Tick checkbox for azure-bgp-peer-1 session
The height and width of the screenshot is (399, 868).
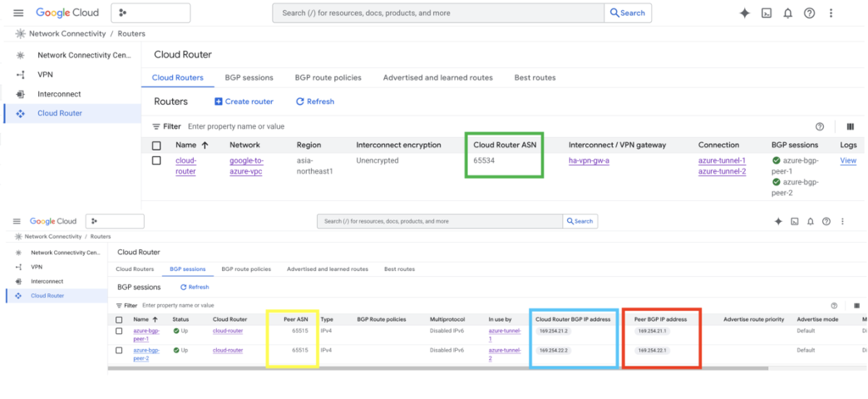point(119,331)
